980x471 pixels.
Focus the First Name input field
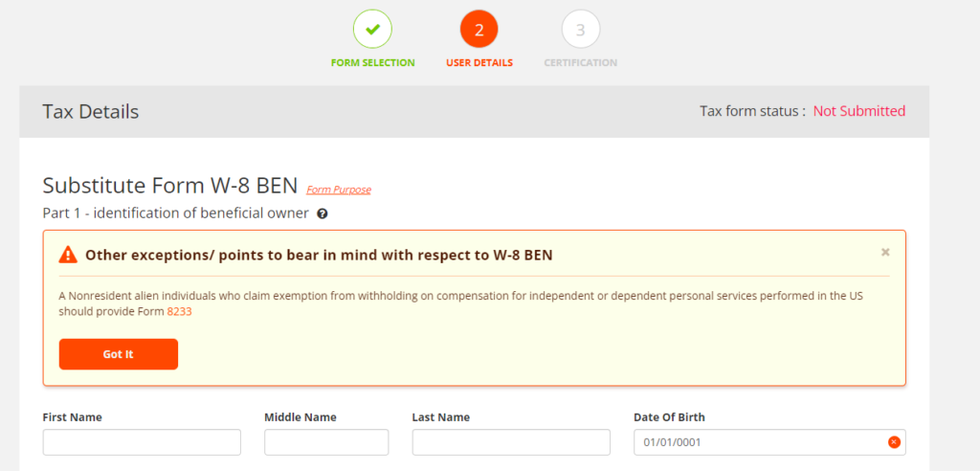pyautogui.click(x=142, y=442)
